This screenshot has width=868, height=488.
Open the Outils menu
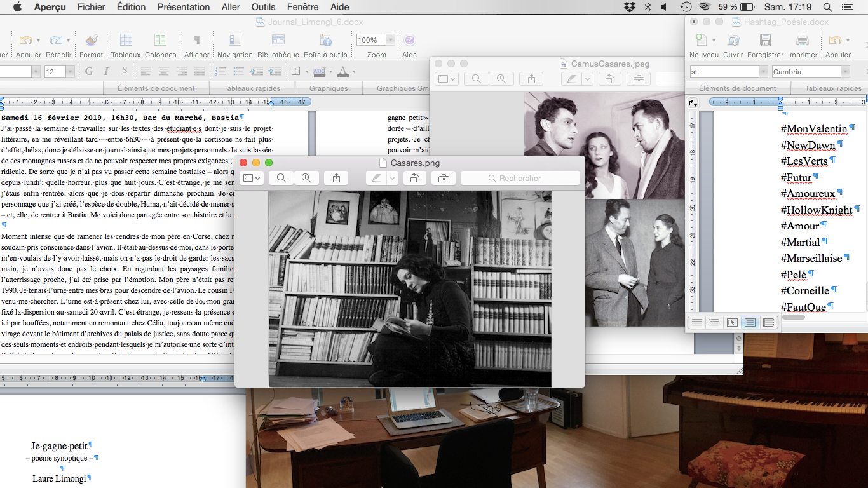pyautogui.click(x=263, y=7)
